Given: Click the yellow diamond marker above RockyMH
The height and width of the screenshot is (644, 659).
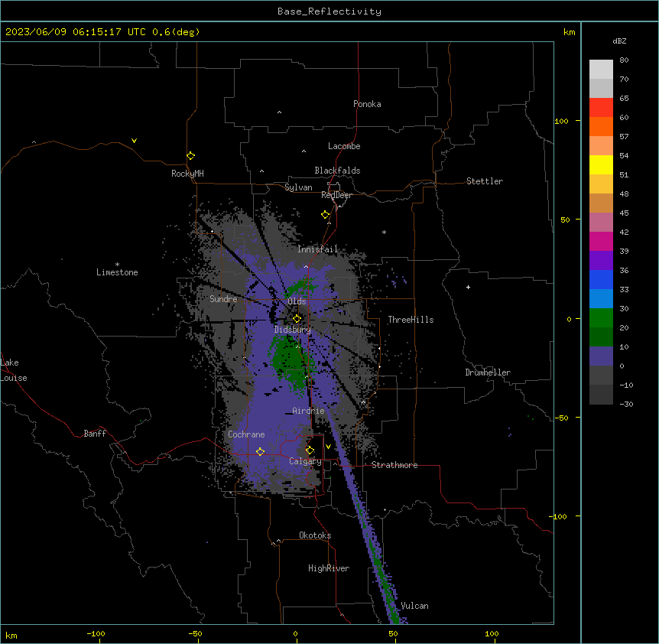Looking at the screenshot, I should [x=190, y=156].
